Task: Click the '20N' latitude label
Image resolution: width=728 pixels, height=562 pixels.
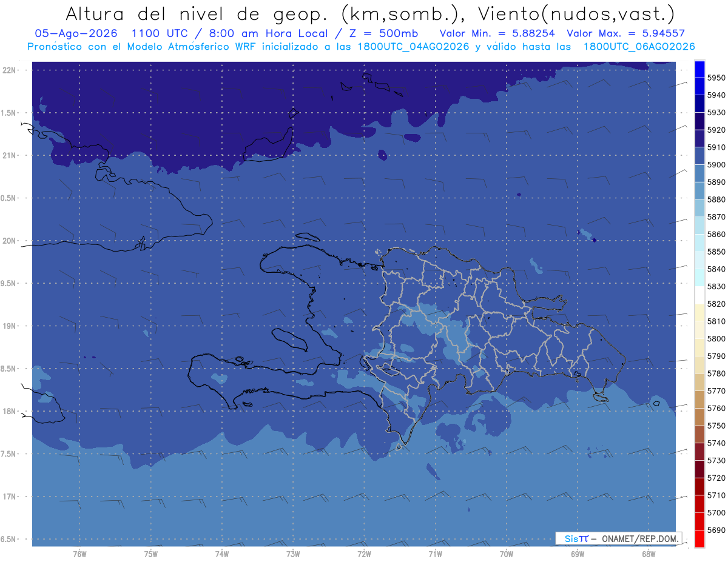Action: [x=9, y=241]
